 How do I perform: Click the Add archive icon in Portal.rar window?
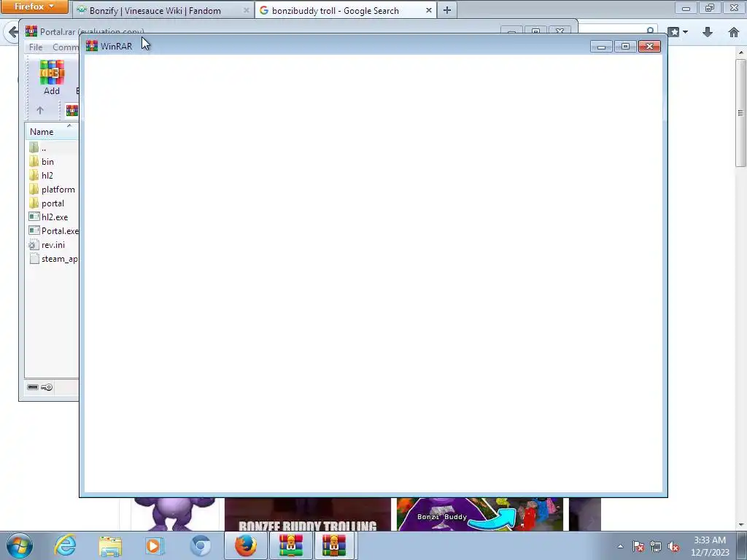(x=52, y=77)
